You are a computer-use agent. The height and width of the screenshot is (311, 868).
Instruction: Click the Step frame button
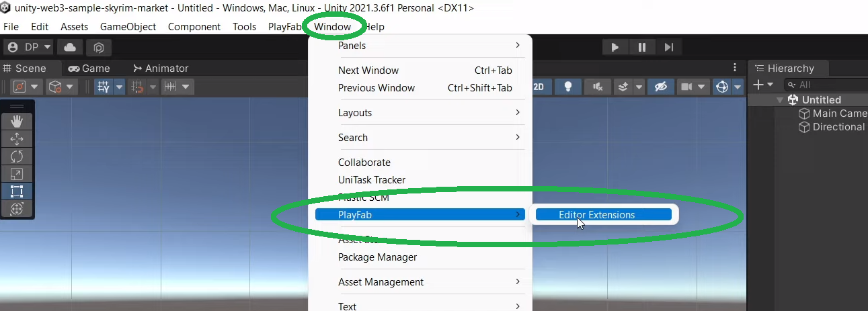(x=668, y=47)
